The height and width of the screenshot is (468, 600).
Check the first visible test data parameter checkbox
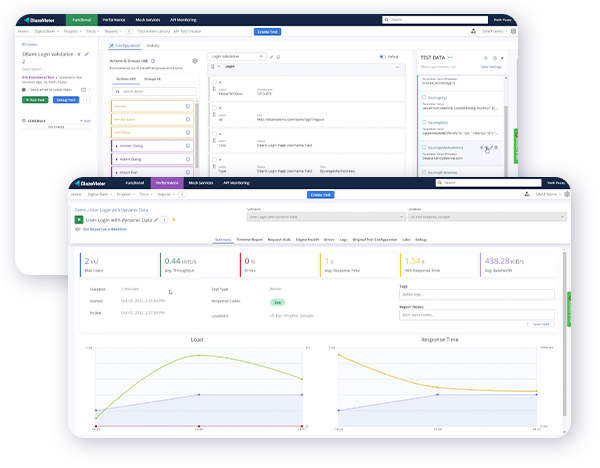(424, 97)
